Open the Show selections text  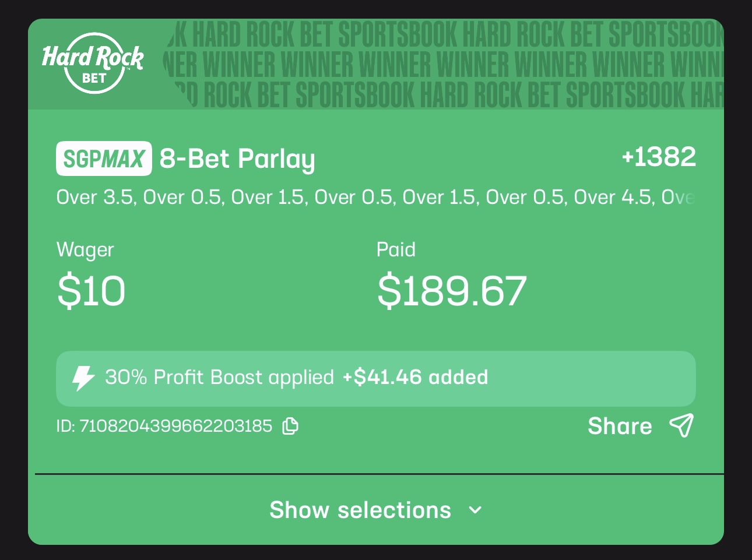(x=360, y=510)
